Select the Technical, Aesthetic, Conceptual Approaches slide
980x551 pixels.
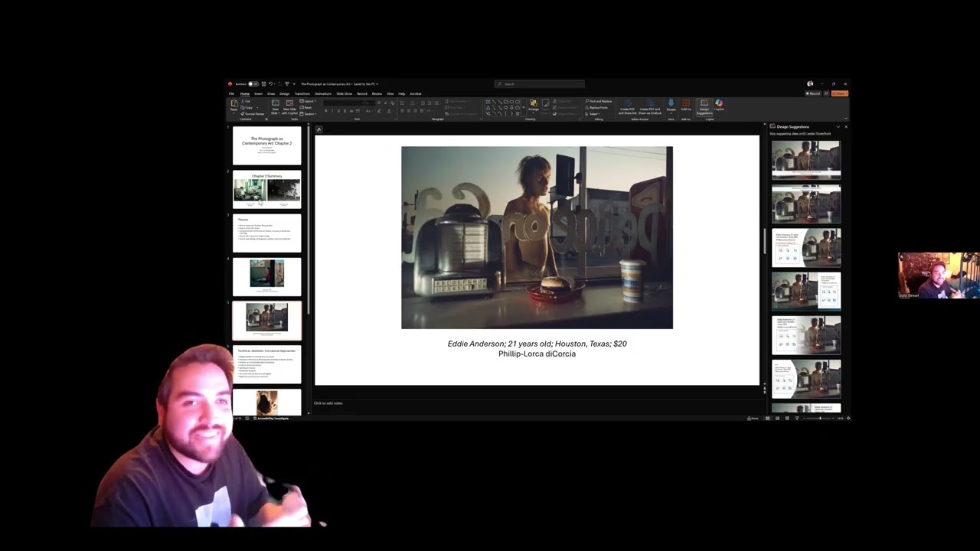(267, 364)
